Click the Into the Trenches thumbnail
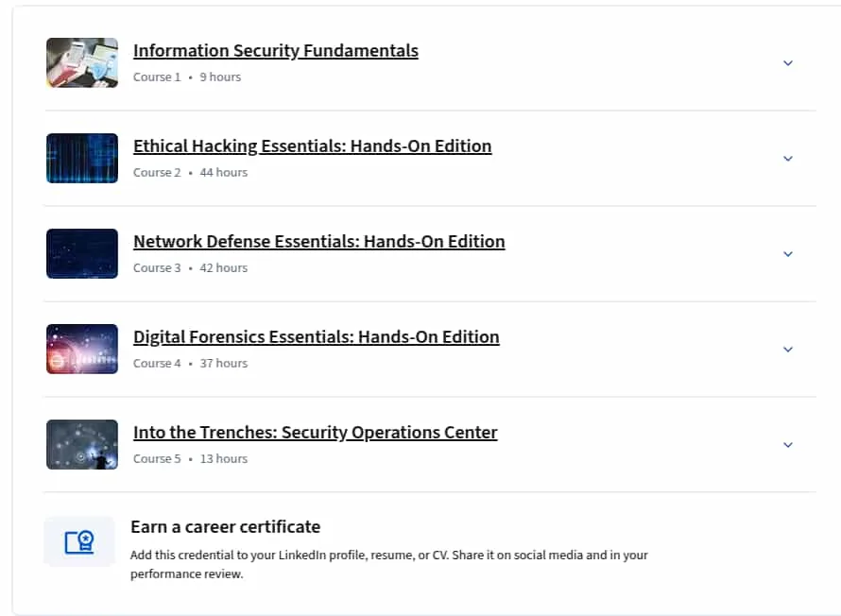Image resolution: width=841 pixels, height=616 pixels. coord(82,444)
